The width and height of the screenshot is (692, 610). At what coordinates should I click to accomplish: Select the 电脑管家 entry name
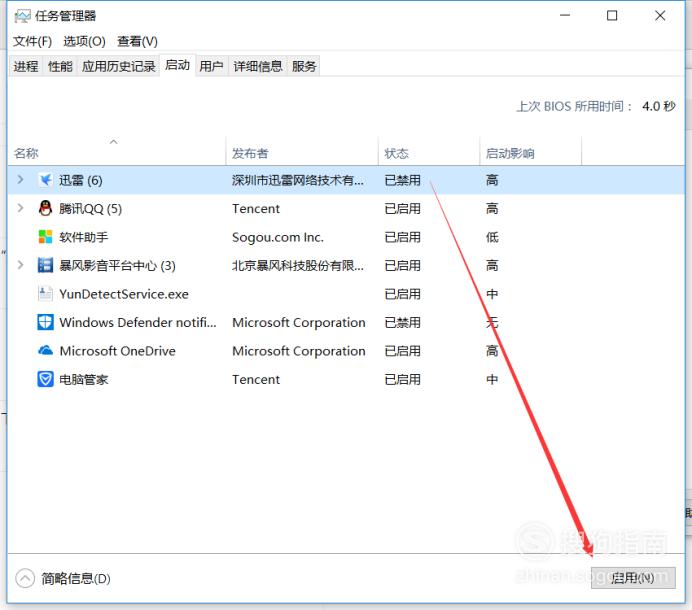(x=83, y=379)
